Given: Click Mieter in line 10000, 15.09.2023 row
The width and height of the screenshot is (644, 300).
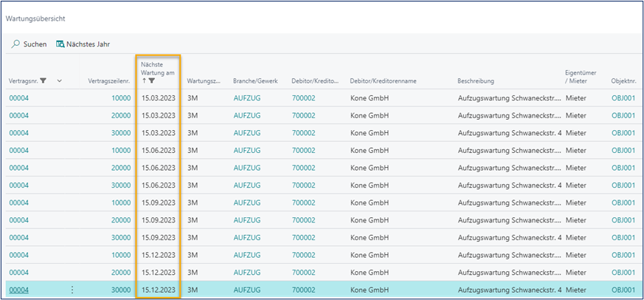Looking at the screenshot, I should coord(575,203).
